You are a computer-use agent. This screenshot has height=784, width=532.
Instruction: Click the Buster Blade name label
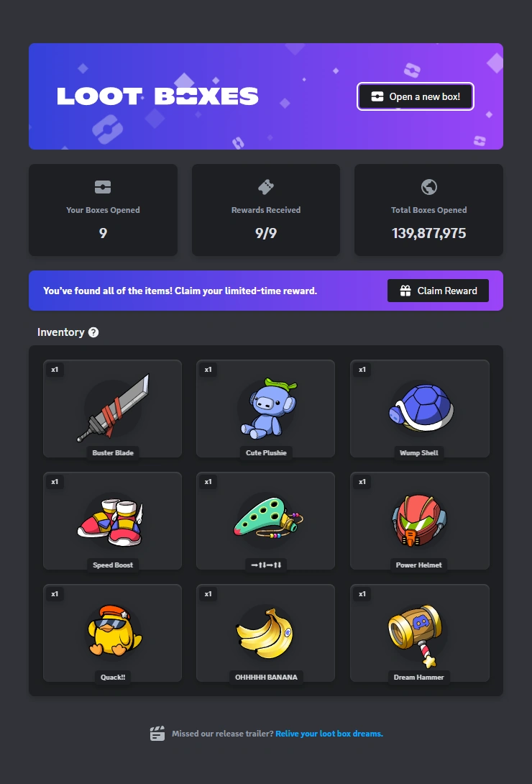coord(113,452)
